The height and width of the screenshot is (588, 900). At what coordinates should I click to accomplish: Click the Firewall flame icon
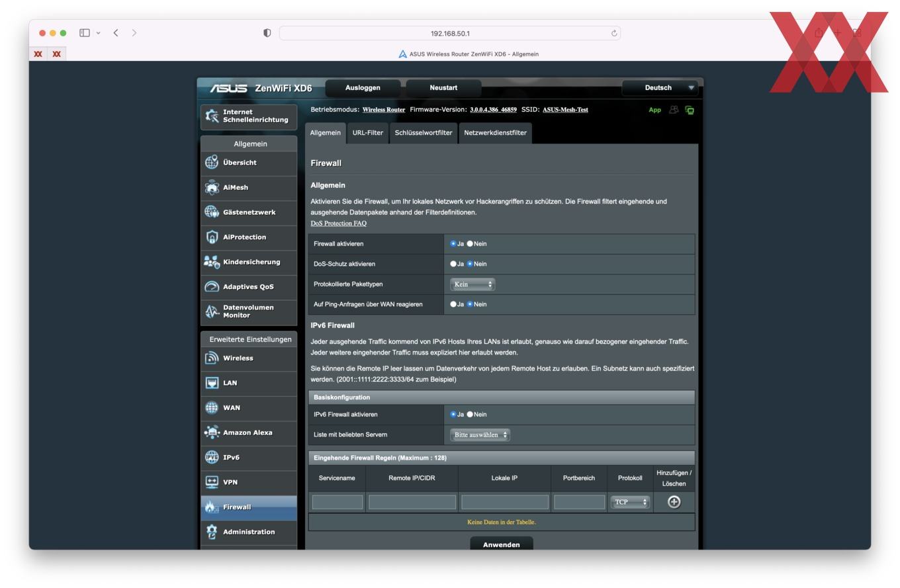coord(212,507)
